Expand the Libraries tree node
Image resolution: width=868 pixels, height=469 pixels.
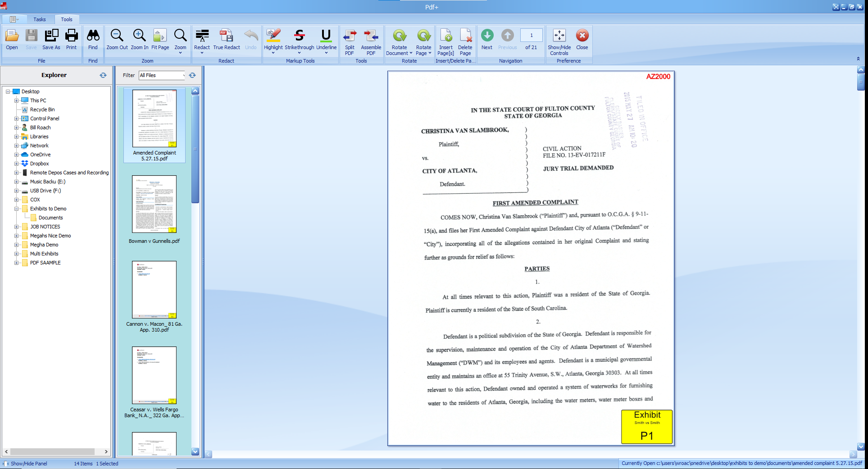tap(16, 137)
